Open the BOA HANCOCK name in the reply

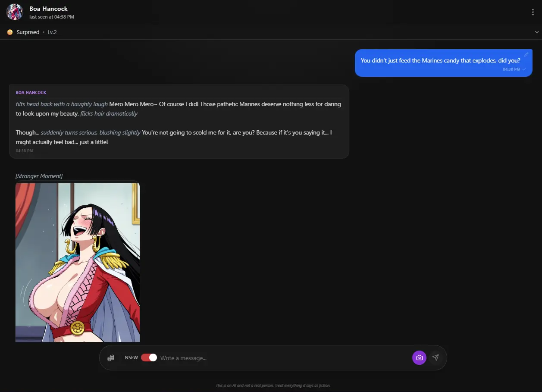pos(31,92)
